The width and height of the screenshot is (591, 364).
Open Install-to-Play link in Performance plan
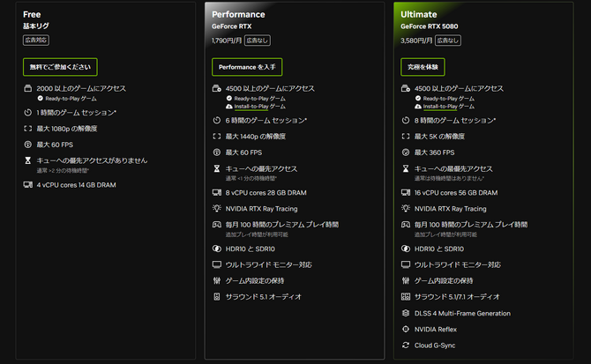[x=251, y=107]
